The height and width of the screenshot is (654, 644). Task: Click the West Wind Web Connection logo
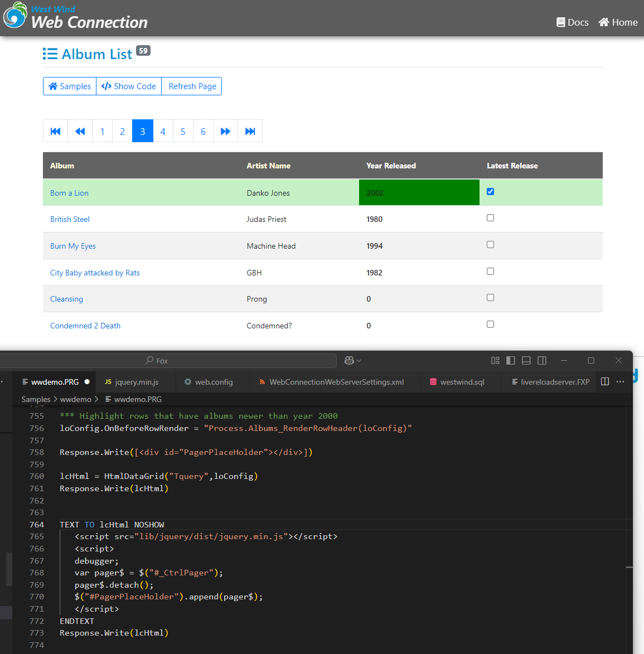point(75,16)
